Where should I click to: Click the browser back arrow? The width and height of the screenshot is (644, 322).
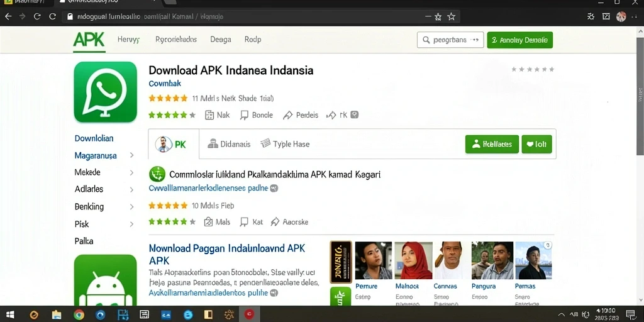click(8, 16)
